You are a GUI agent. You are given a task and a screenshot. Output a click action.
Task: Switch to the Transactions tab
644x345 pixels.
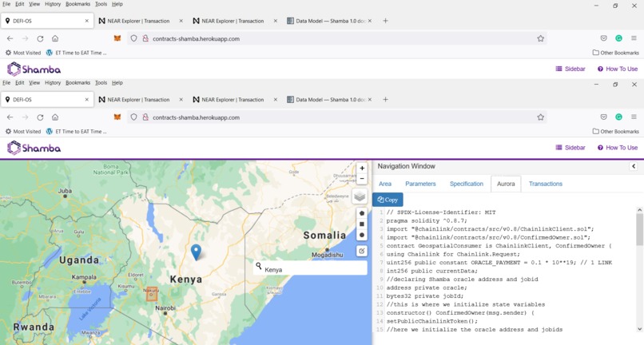click(546, 184)
